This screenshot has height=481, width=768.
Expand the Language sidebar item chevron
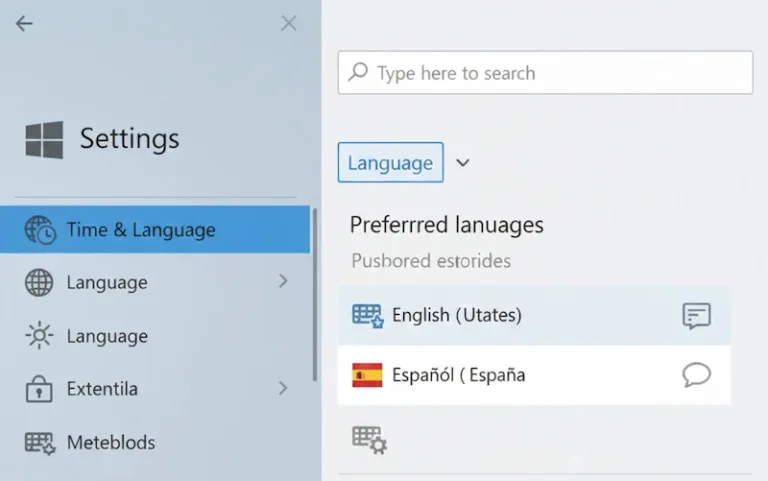pos(283,282)
